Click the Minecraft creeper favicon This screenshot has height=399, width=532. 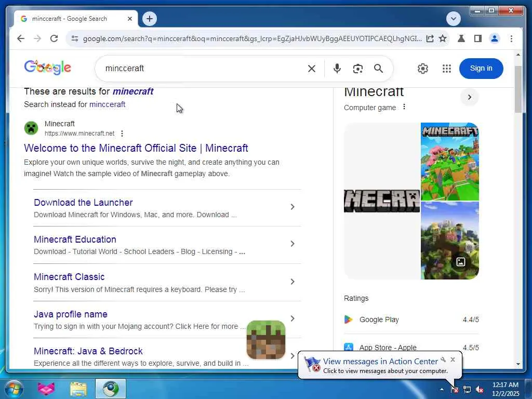(x=31, y=128)
